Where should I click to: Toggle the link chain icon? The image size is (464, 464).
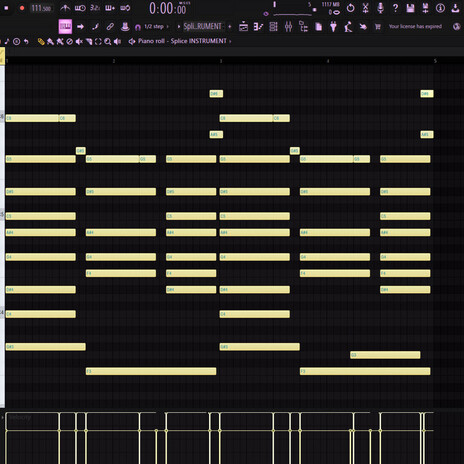coord(110,27)
